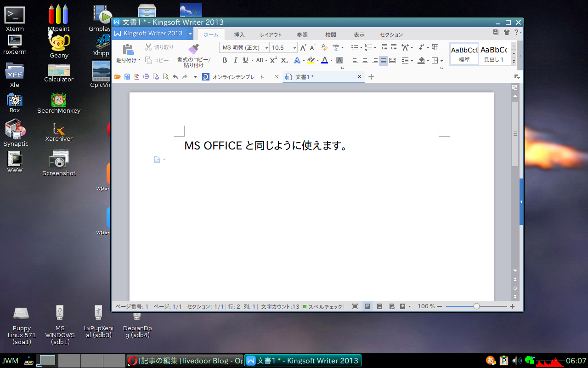Open the font name dropdown MS 明朝
Screen dimensions: 588x368
click(266, 48)
